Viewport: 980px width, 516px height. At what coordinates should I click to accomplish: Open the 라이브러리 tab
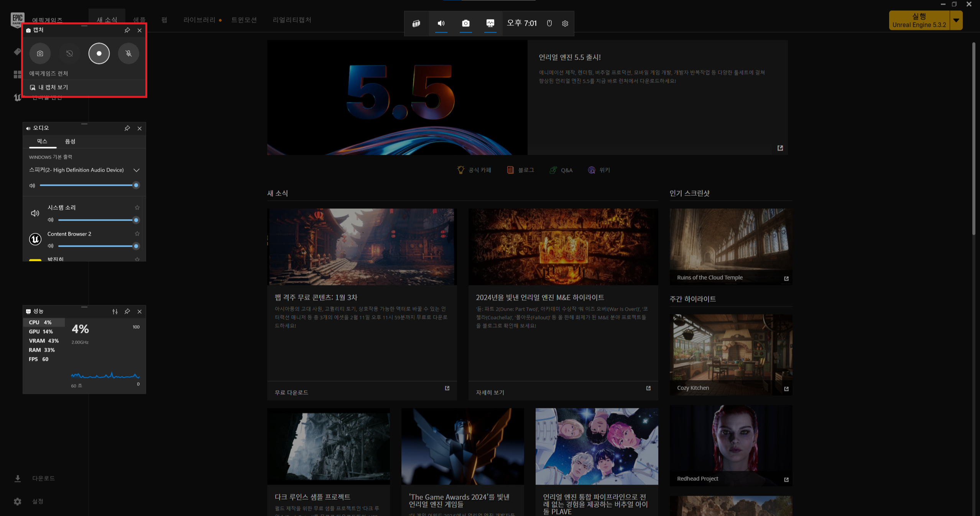(199, 20)
